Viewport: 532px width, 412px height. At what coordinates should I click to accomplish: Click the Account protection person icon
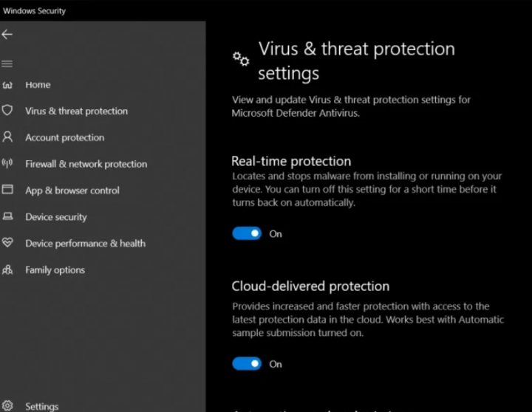7,137
